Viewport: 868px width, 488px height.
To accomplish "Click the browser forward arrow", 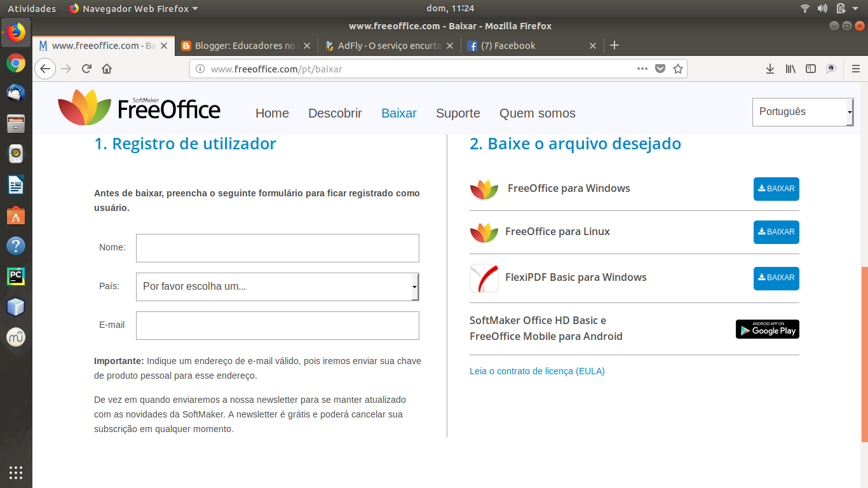I will click(x=66, y=69).
